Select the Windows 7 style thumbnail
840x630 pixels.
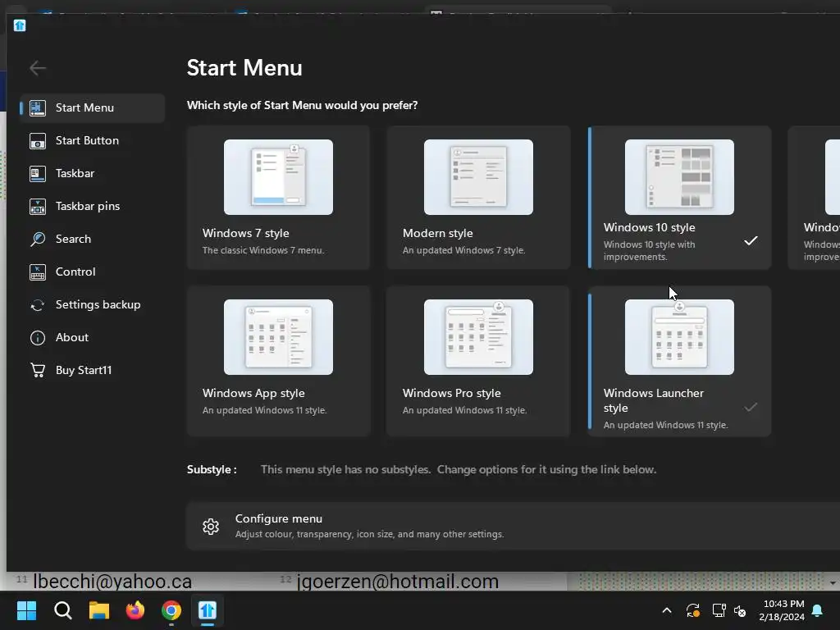(278, 177)
